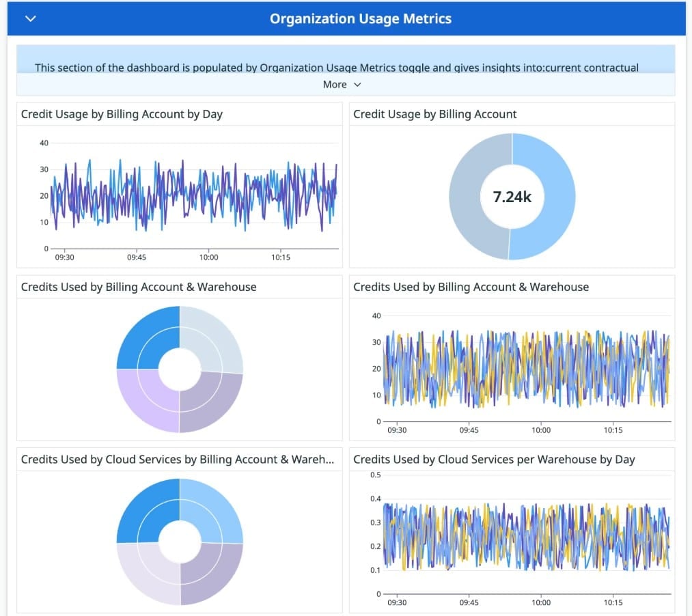Image resolution: width=692 pixels, height=616 pixels.
Task: Open the Credits Used by Cloud Services per Warehouse by Day title
Action: click(494, 460)
